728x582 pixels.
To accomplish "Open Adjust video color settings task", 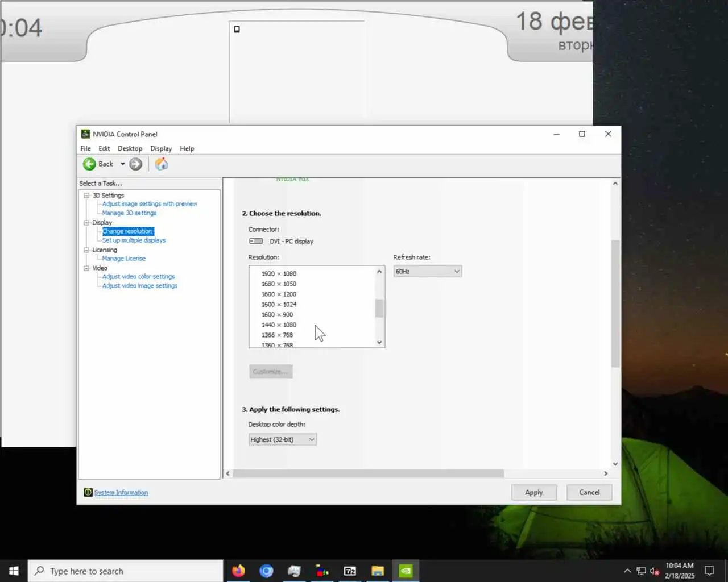I will 138,277.
